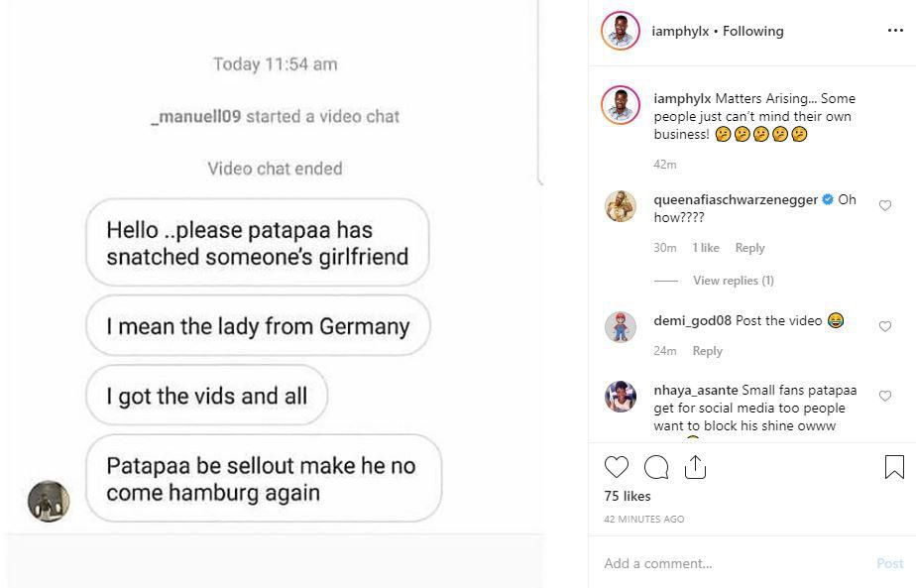
Task: Open queenafiaschwarzenegger's avatar
Action: coord(621,206)
